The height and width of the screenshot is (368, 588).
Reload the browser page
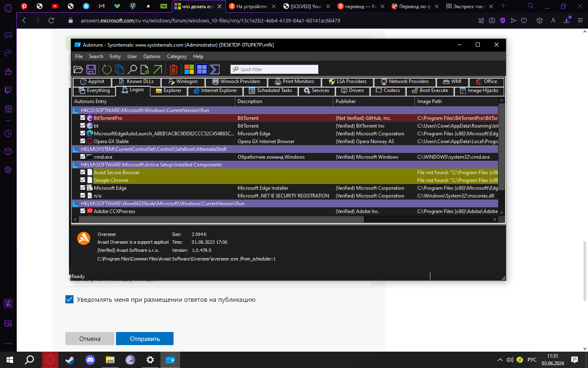point(51,20)
